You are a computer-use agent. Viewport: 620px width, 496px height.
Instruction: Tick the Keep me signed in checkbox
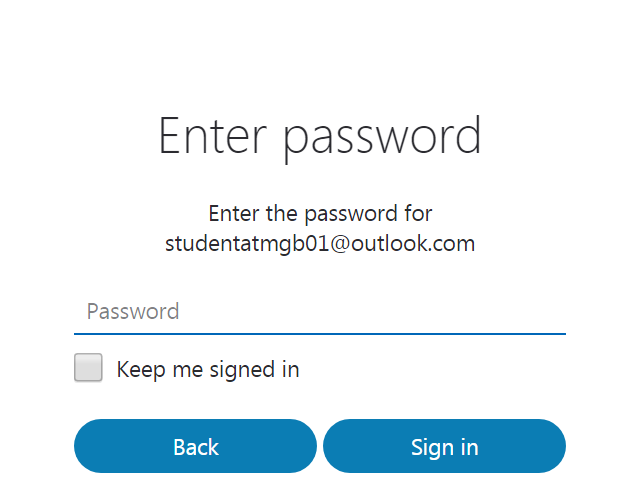click(x=88, y=367)
